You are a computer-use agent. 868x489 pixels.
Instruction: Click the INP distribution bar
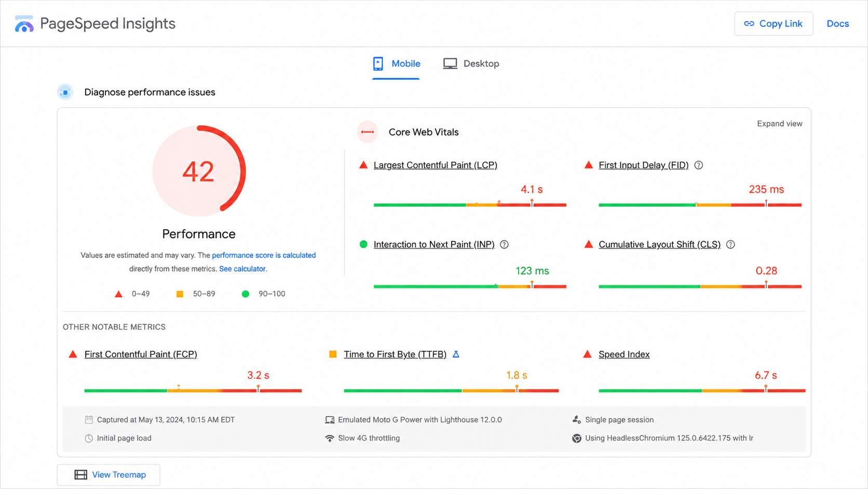(470, 286)
